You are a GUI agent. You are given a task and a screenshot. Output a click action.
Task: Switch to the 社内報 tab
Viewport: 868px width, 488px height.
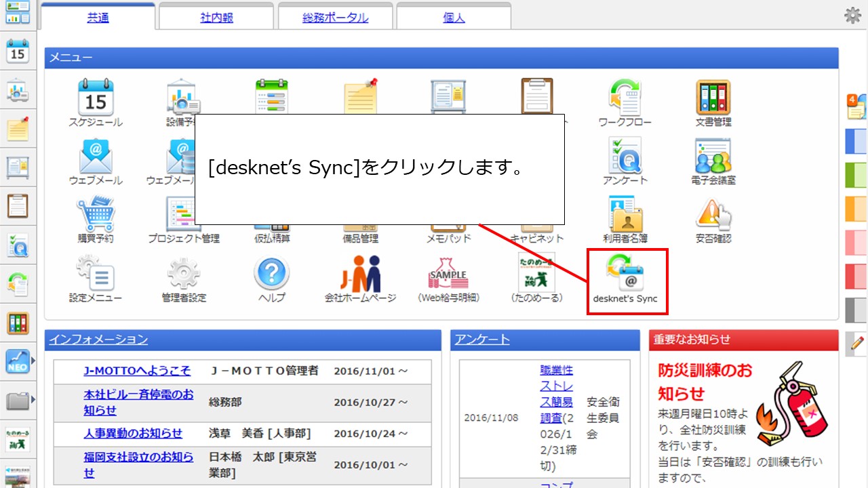216,18
